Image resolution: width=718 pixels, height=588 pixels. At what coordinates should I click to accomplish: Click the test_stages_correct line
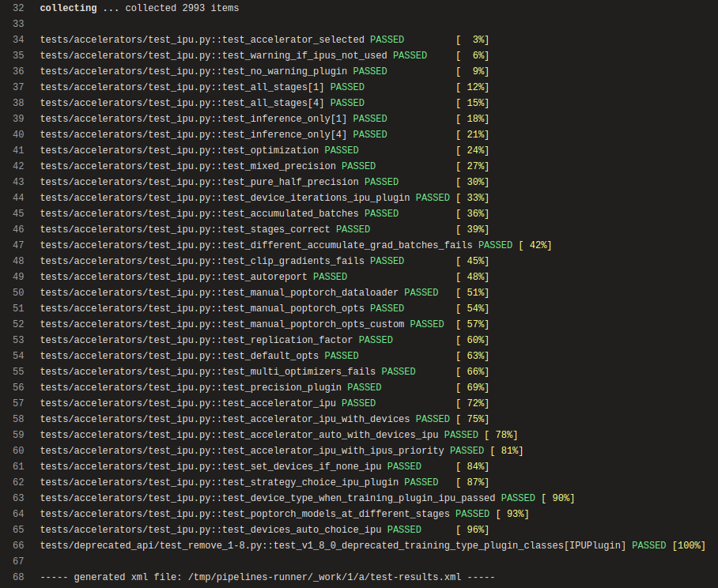click(264, 228)
